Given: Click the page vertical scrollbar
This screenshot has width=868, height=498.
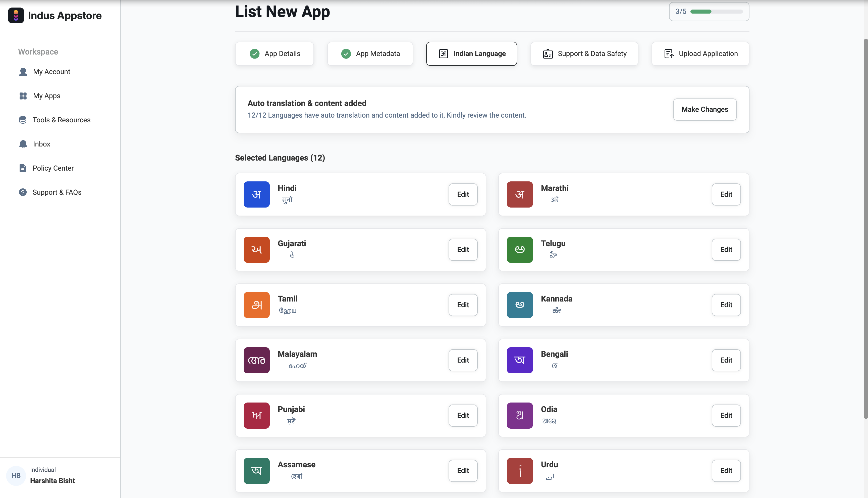Looking at the screenshot, I should [x=865, y=228].
